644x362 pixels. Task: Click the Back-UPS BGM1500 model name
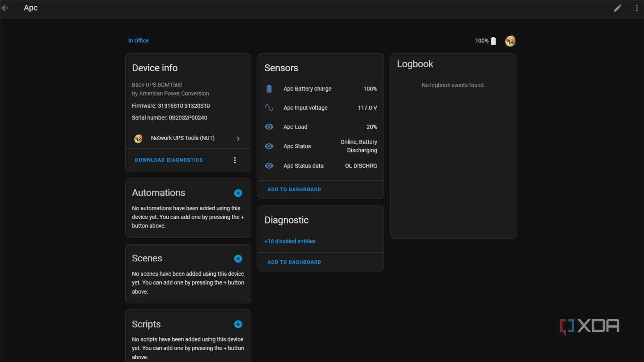(x=157, y=85)
